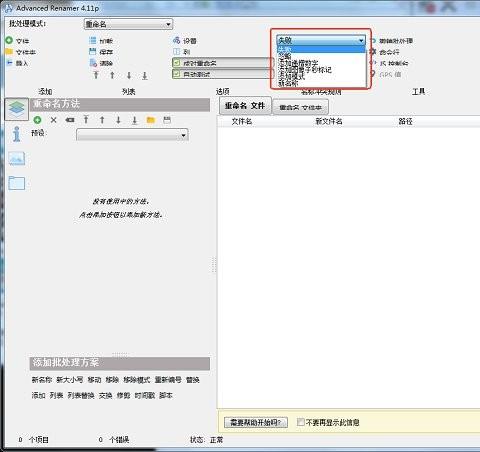
Task: Add the '修剪' batch method
Action: pyautogui.click(x=123, y=395)
